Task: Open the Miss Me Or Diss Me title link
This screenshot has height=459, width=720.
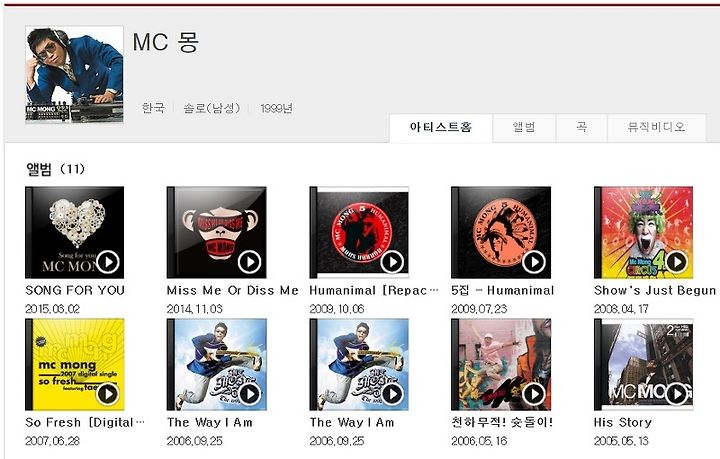Action: tap(232, 291)
